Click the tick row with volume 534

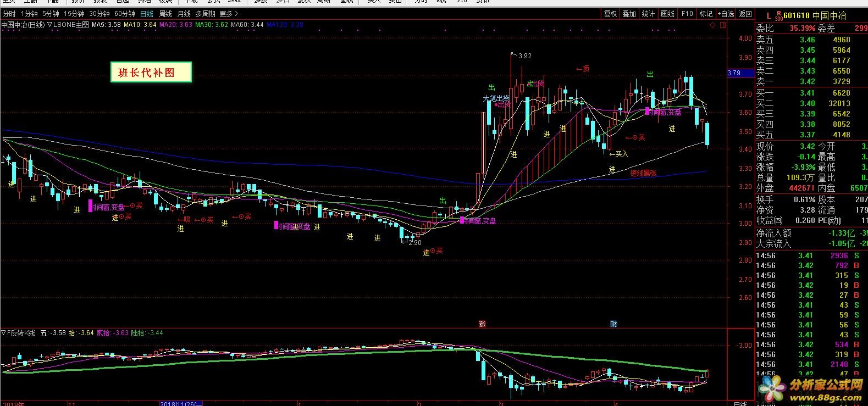(811, 344)
